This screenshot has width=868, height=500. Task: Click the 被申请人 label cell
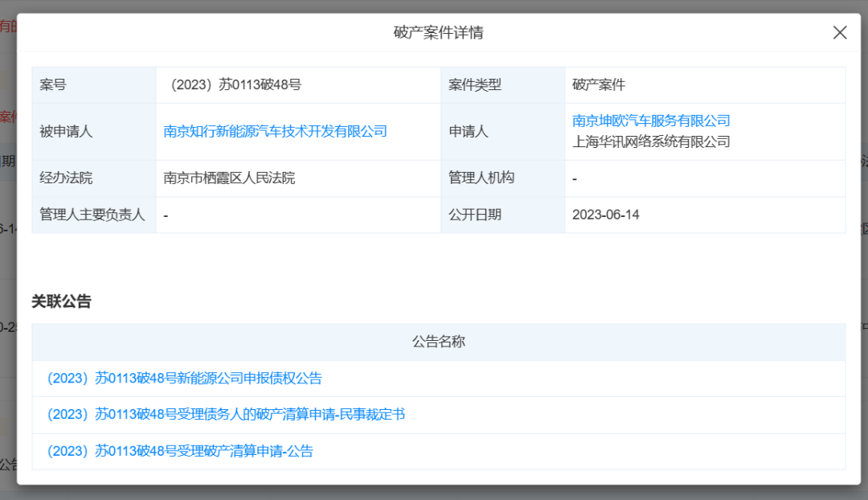point(94,132)
